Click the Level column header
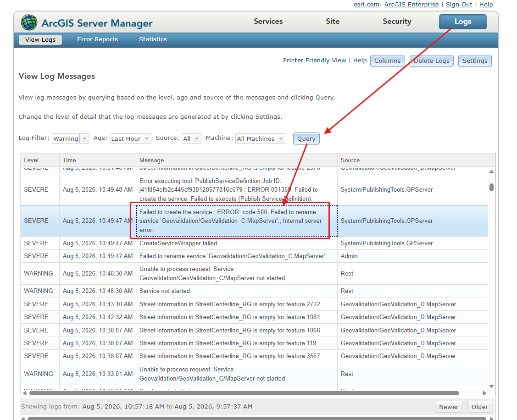Viewport: 517px width, 420px height. (x=40, y=160)
